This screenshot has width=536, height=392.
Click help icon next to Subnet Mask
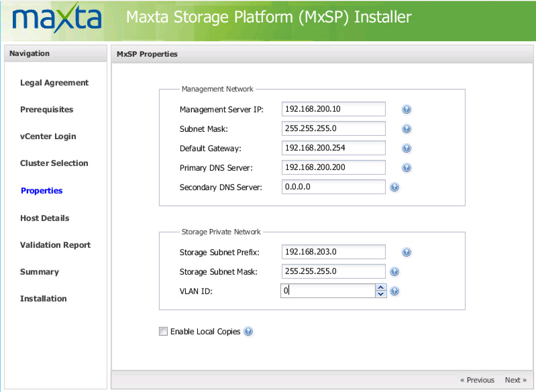(406, 129)
